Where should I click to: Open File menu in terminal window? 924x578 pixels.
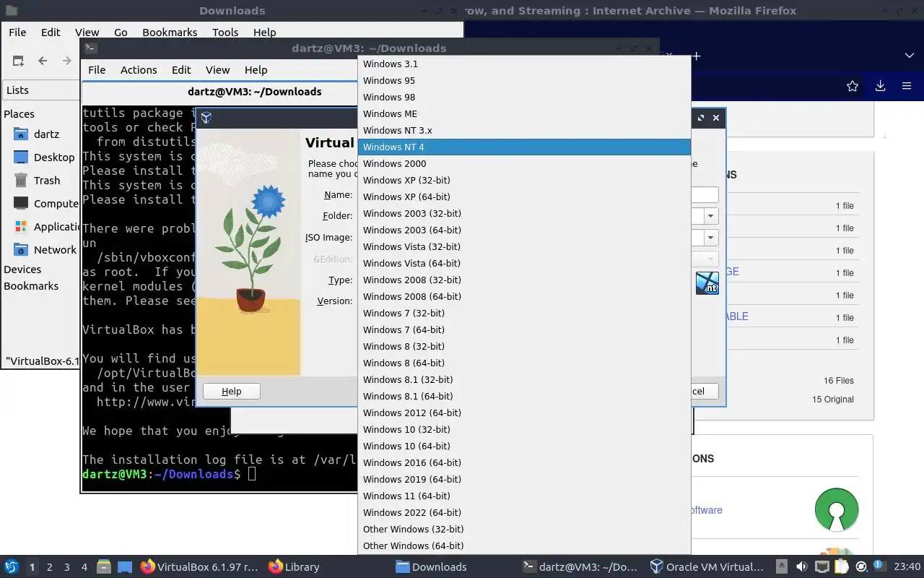pyautogui.click(x=97, y=70)
